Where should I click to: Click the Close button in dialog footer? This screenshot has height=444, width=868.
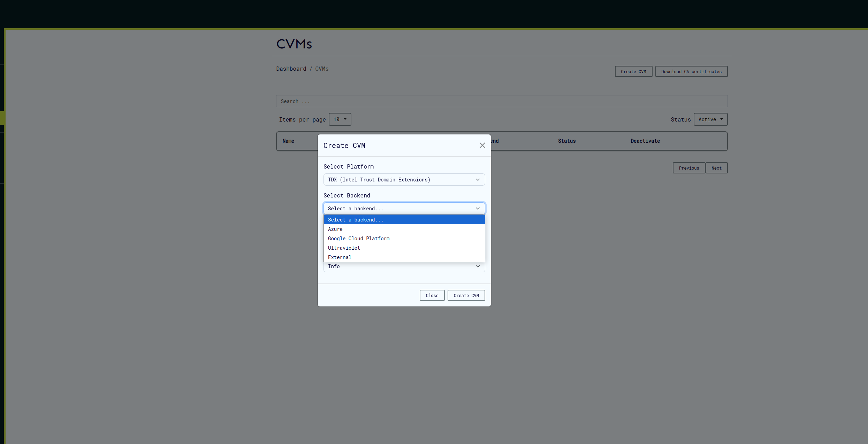432,295
